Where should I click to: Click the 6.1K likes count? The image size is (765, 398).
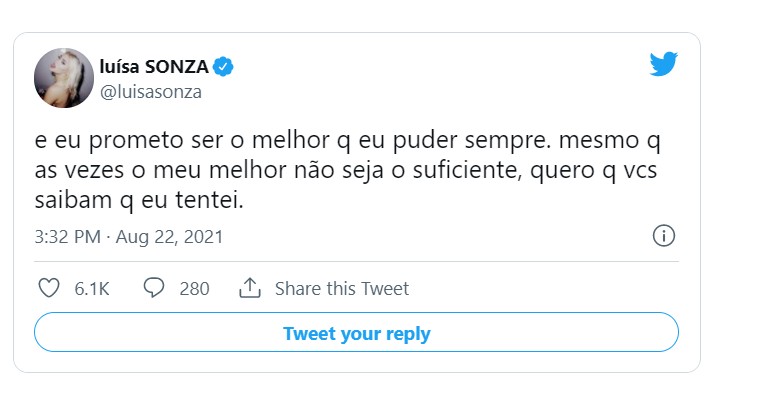coord(92,289)
